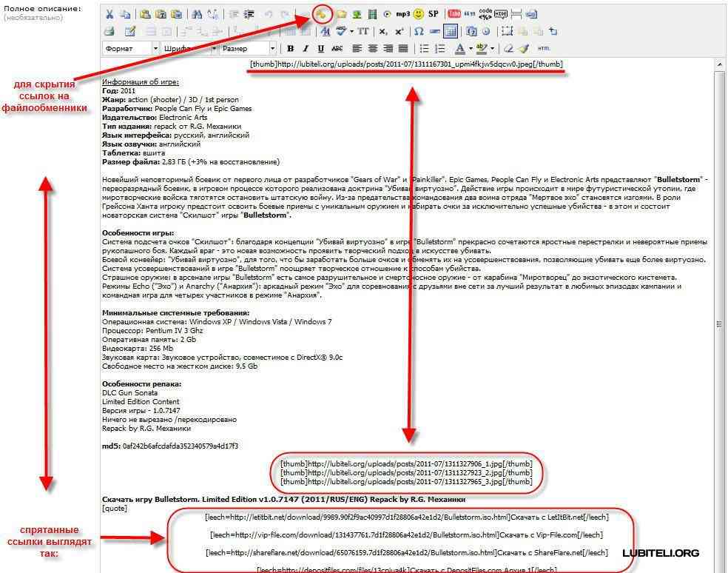Toggle Strikethrough ABC formatting
Viewport: 728px width, 573px height.
point(337,48)
